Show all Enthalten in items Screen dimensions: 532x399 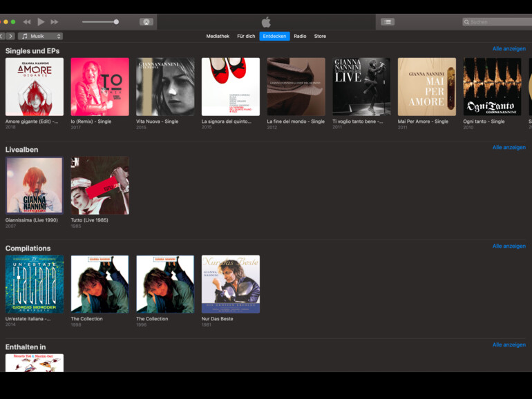(x=509, y=344)
